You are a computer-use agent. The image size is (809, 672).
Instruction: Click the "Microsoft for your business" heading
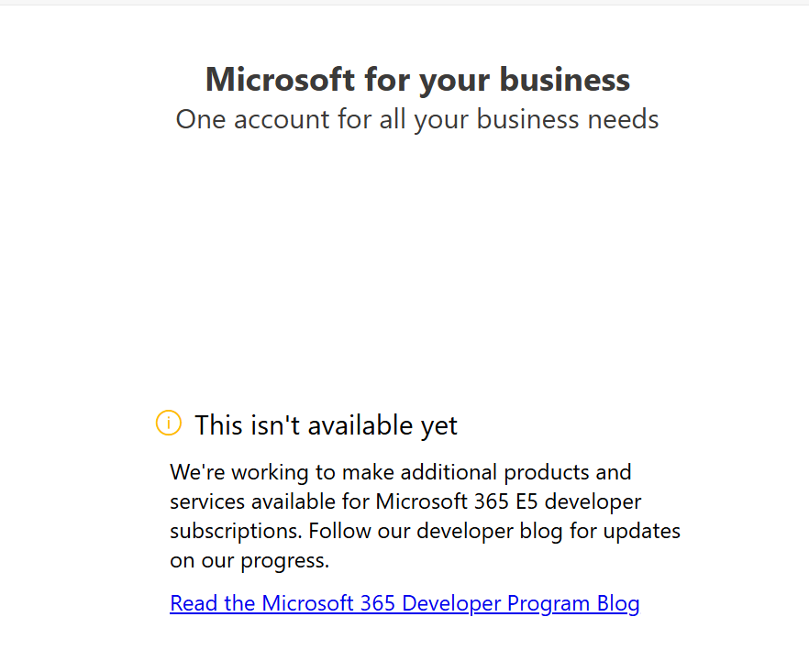pos(417,80)
